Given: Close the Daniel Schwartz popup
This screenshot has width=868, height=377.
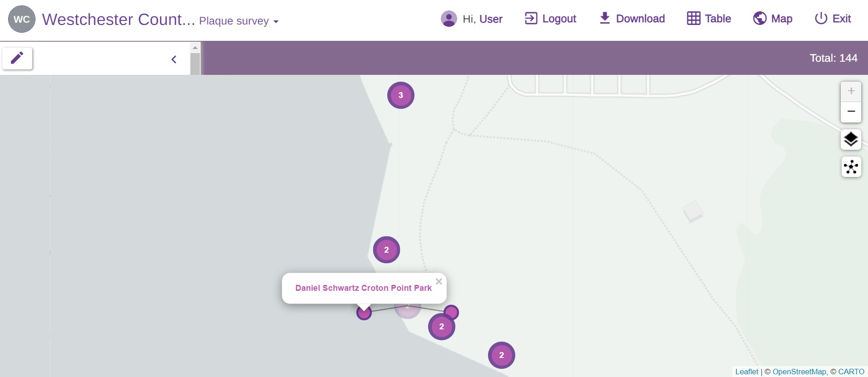Looking at the screenshot, I should tap(439, 281).
